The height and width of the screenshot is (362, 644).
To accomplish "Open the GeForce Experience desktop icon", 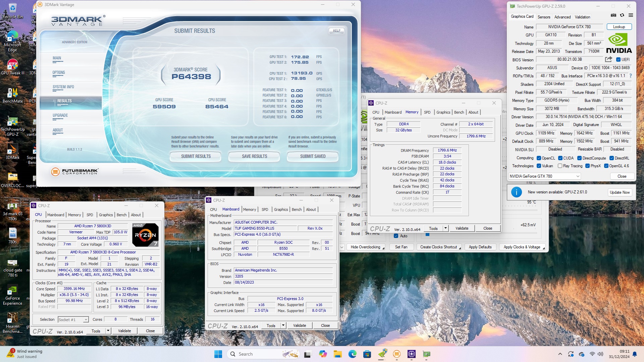I will [13, 295].
